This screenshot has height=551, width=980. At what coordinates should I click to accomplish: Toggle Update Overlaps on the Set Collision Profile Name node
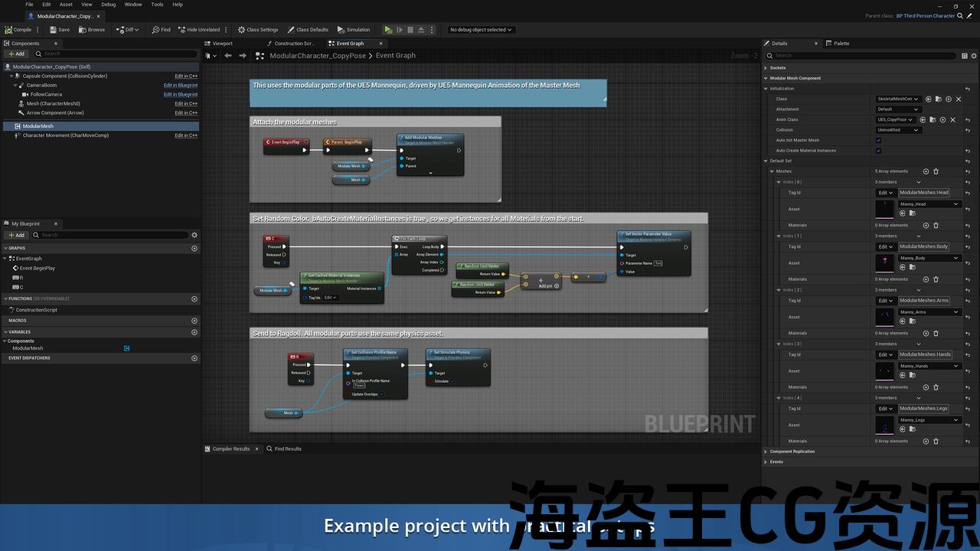(x=382, y=394)
